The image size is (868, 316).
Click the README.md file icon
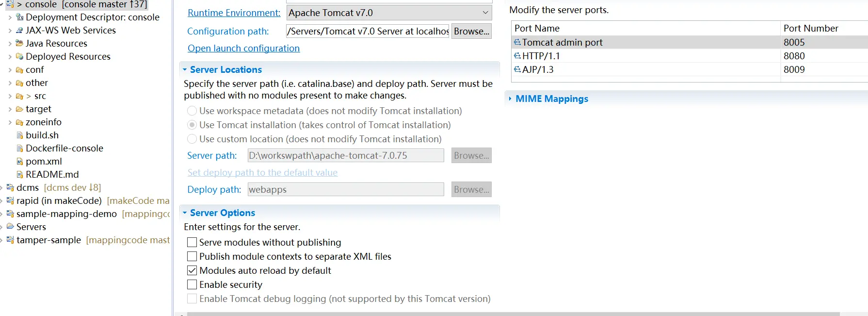pos(20,174)
